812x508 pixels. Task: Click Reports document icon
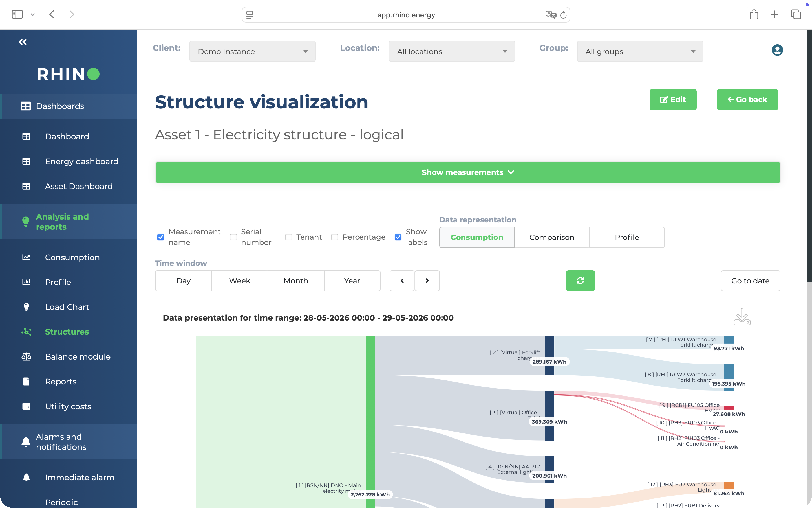(26, 382)
